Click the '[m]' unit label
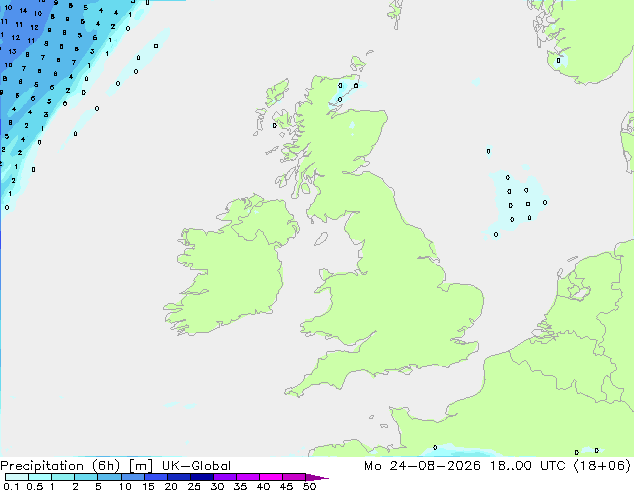Viewport: 634px width, 490px height. 140,466
